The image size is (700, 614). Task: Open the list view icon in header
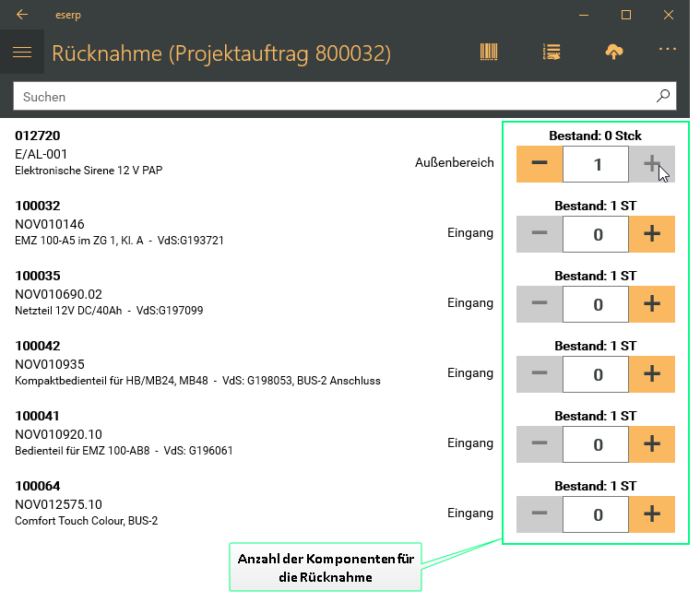point(552,53)
